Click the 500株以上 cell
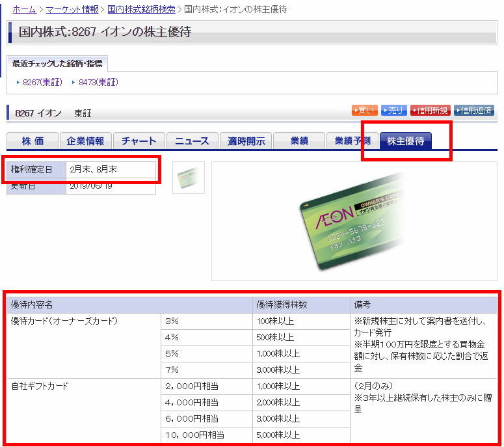 point(301,338)
